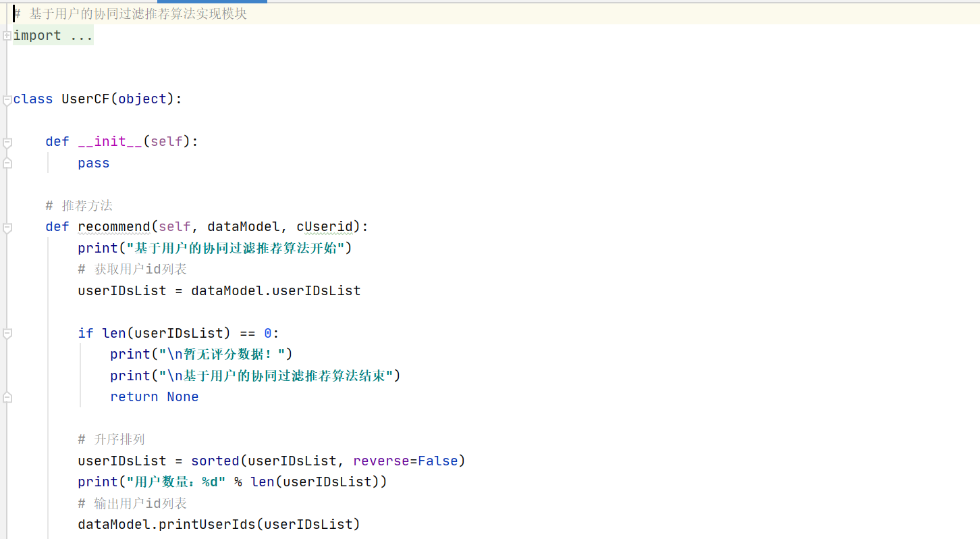Click the comment "# 获取用户id列表"

point(132,269)
